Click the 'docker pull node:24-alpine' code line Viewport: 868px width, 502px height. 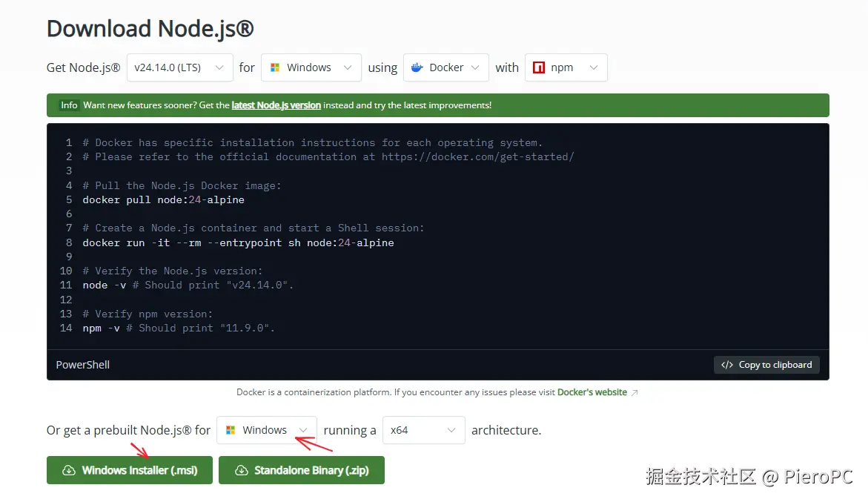tap(163, 199)
